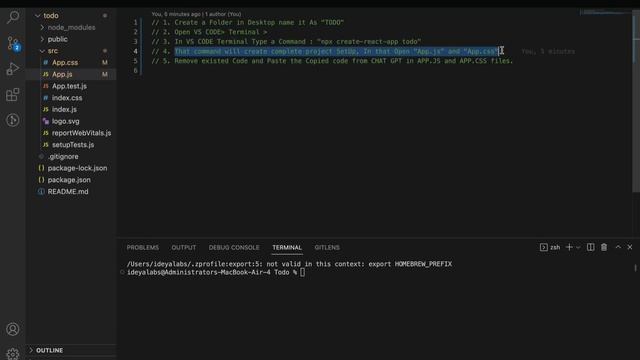Open Source Control view with badge

[x=13, y=43]
